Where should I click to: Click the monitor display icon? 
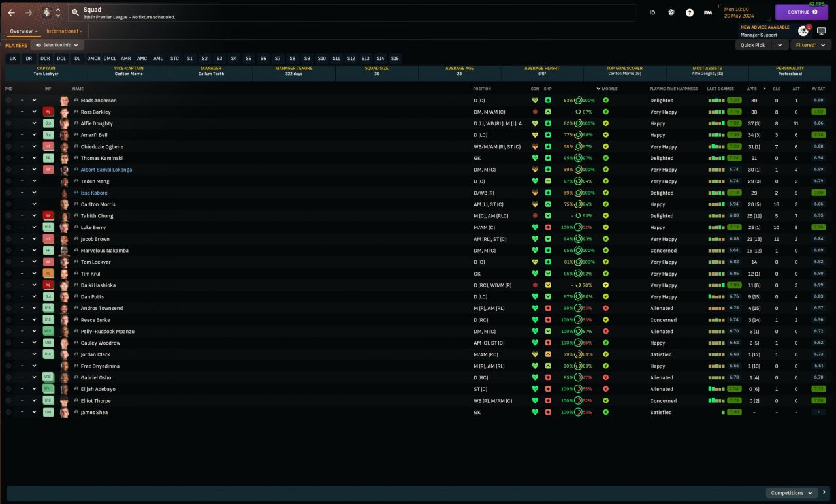[x=822, y=31]
